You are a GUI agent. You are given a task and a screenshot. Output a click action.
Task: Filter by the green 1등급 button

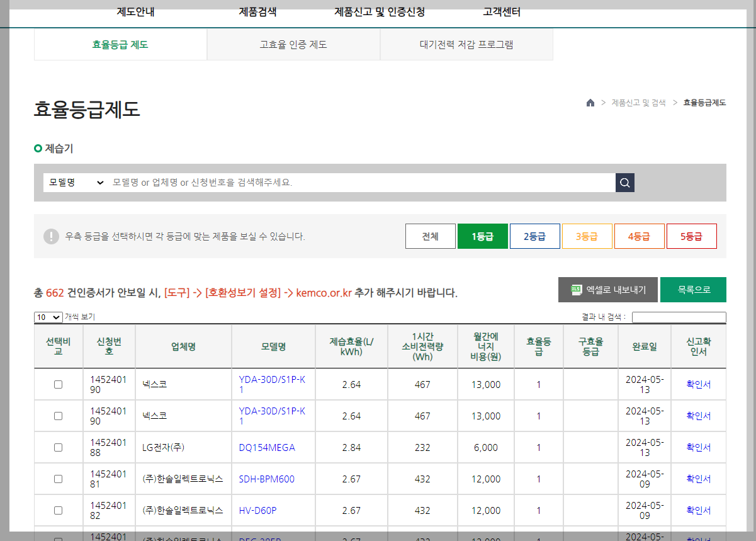(483, 236)
